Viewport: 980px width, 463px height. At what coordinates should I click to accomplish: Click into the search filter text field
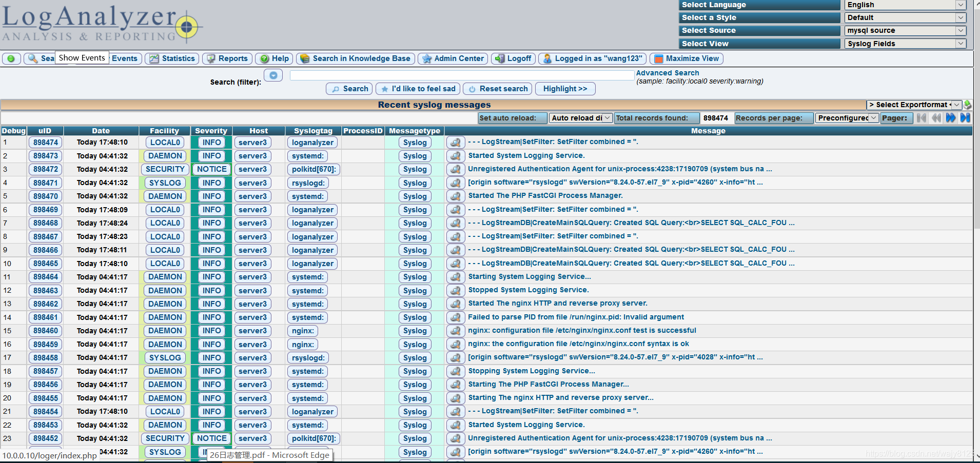462,75
